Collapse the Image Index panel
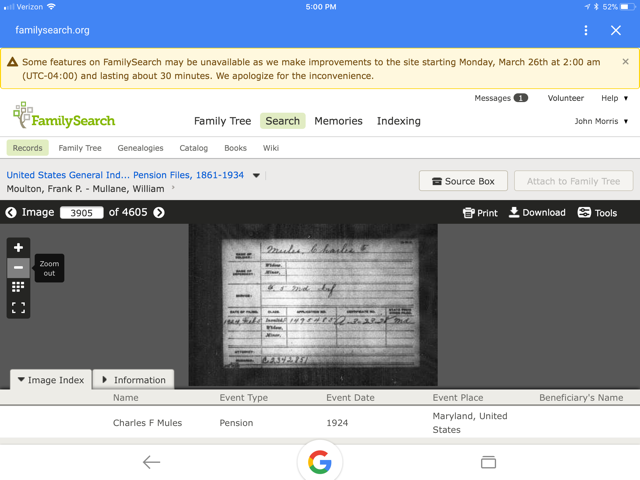 [x=50, y=380]
